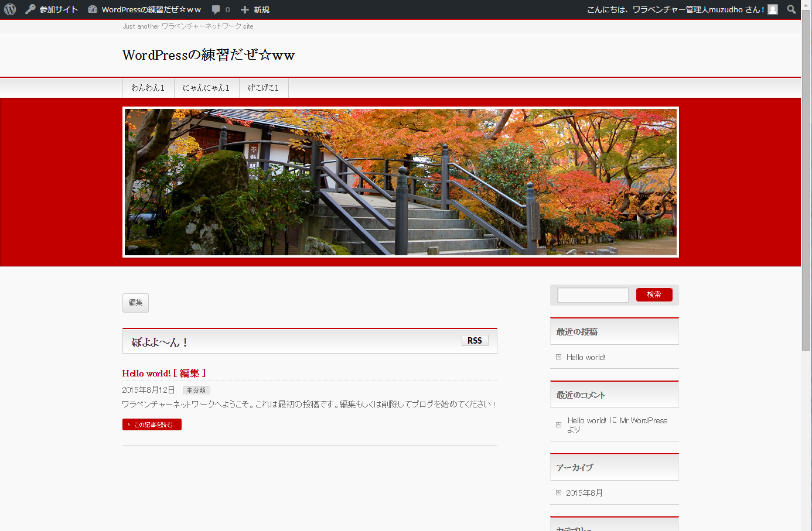Click the red 検索 search button
Screen dimensions: 812x531
(x=654, y=294)
